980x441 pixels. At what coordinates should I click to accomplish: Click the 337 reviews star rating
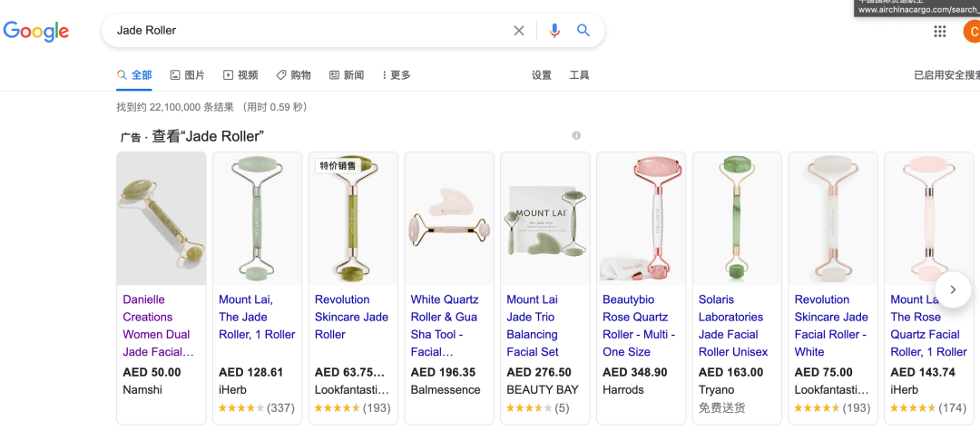click(256, 408)
